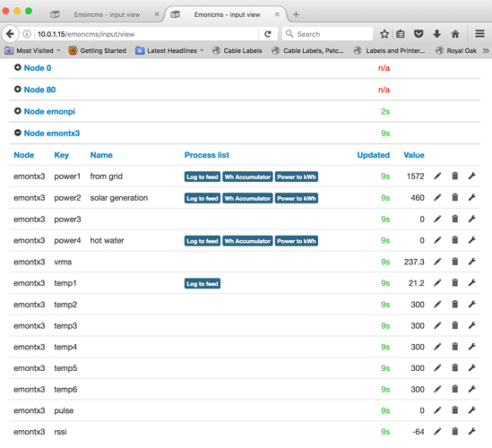The image size is (492, 448).
Task: Bookmark this page with the star icon
Action: click(x=384, y=34)
